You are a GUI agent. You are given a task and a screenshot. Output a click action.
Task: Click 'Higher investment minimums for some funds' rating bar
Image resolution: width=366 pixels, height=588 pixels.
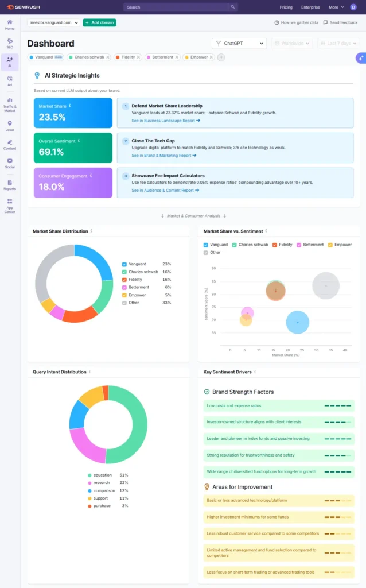[279, 517]
